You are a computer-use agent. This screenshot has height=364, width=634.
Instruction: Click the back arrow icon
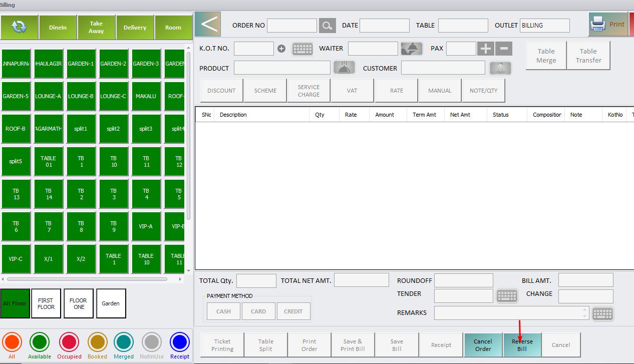(207, 24)
